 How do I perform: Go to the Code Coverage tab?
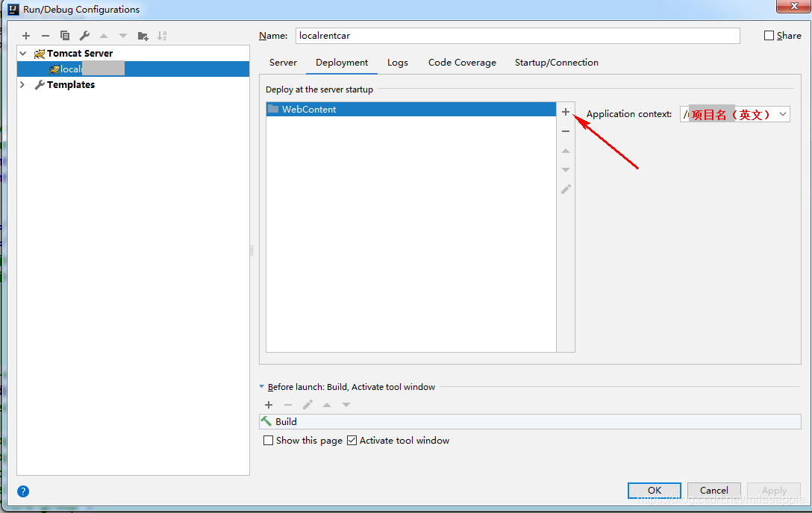(462, 63)
